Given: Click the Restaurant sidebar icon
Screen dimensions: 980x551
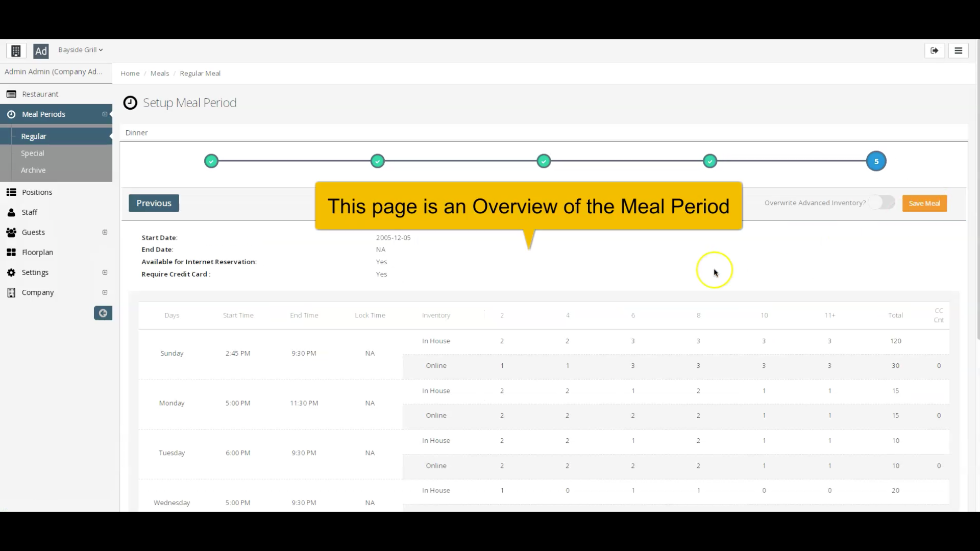Looking at the screenshot, I should 11,94.
